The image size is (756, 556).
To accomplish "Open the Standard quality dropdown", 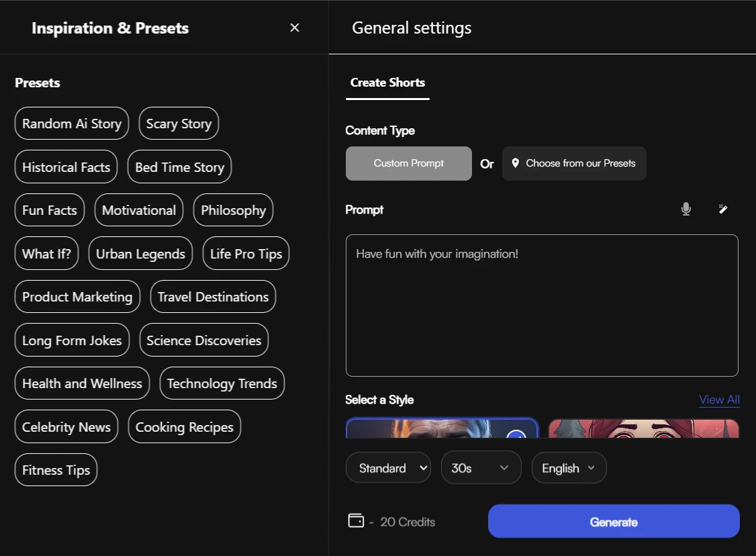I will [x=388, y=468].
